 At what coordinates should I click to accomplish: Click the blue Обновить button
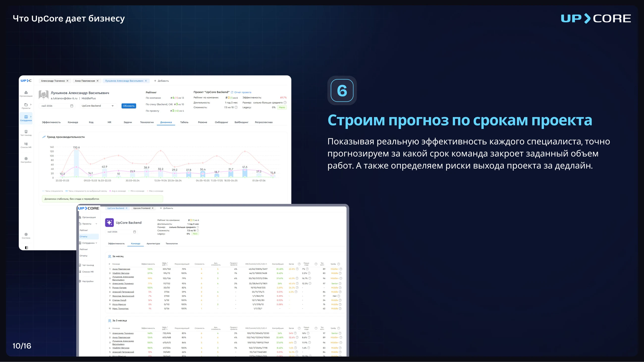tap(129, 106)
